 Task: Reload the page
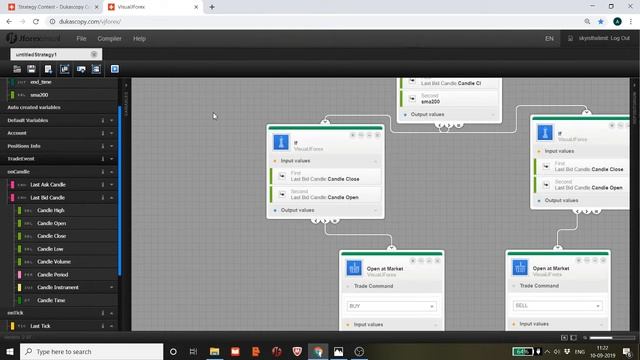click(x=36, y=22)
